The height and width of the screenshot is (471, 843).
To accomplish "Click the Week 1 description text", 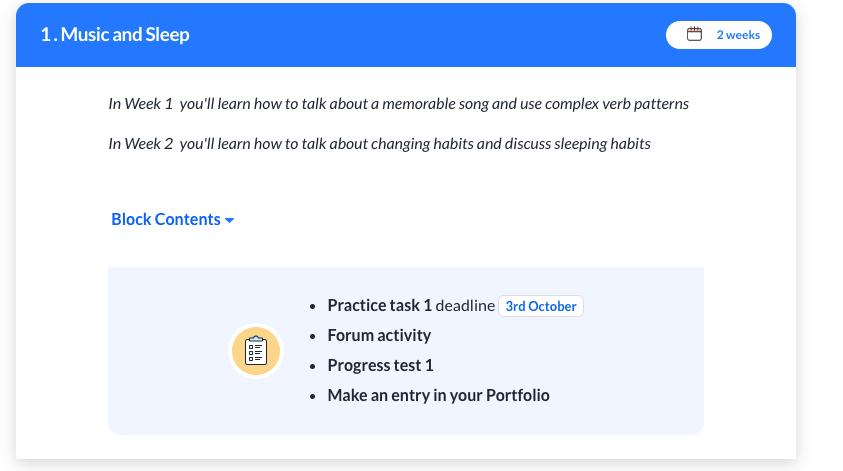I will point(398,103).
